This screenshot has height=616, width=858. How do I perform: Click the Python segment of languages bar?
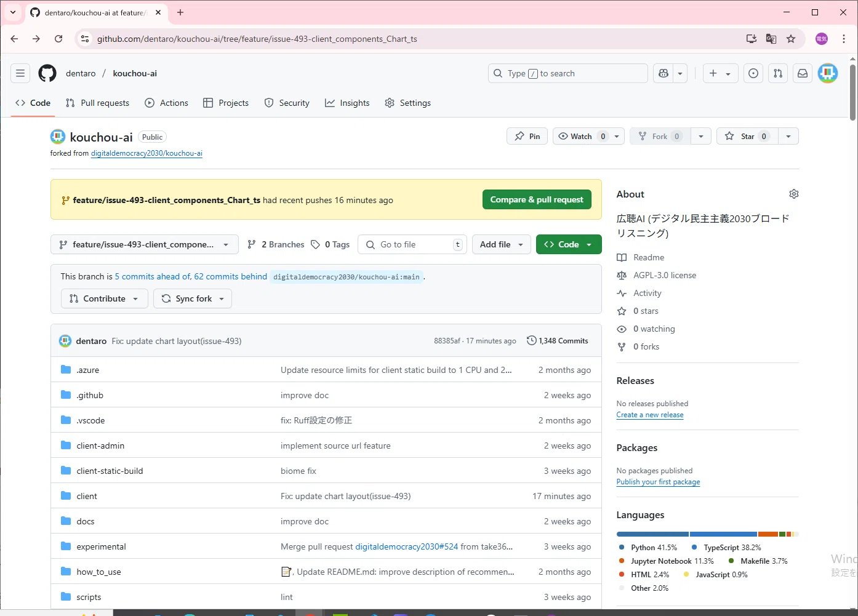[652, 534]
